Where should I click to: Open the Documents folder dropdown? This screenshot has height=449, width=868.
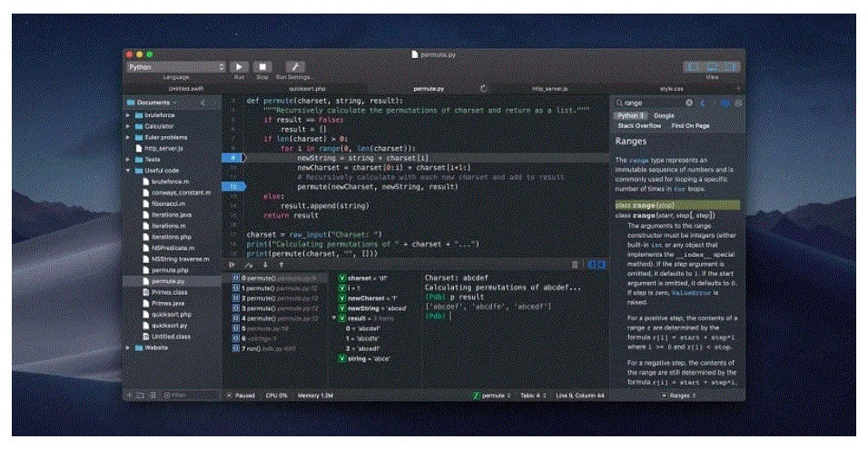152,102
